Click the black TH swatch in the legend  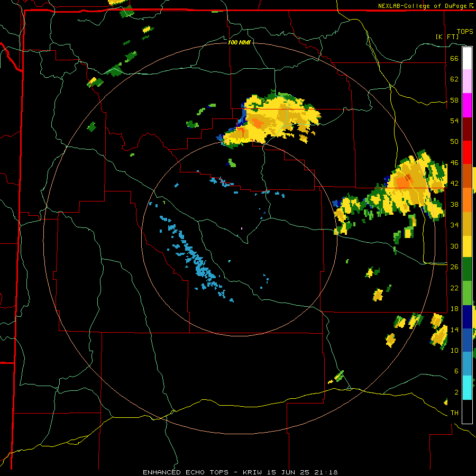pos(467,411)
